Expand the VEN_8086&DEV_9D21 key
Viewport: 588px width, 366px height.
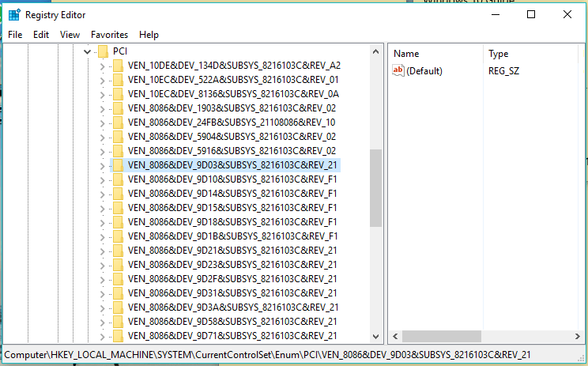102,251
